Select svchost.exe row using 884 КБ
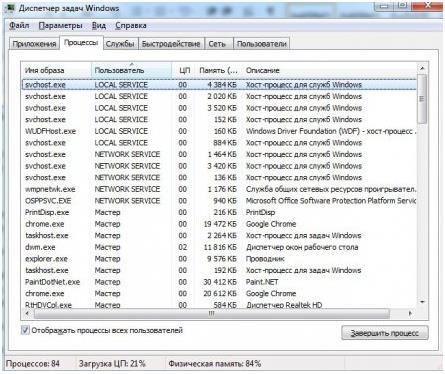 coord(219,143)
